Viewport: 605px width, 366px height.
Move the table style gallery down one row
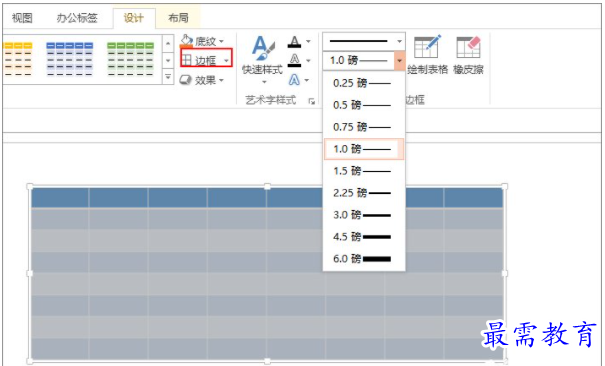click(168, 61)
